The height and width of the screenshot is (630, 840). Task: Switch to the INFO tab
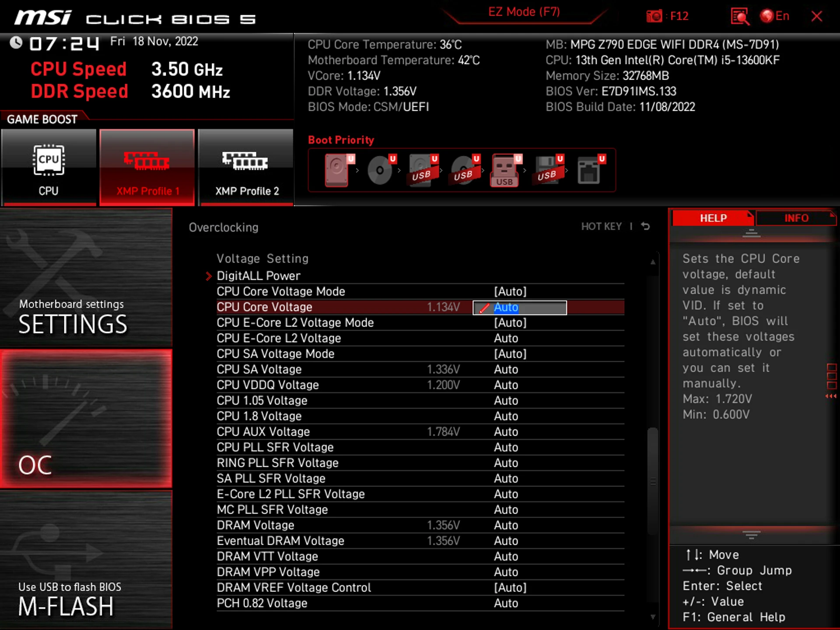tap(796, 218)
